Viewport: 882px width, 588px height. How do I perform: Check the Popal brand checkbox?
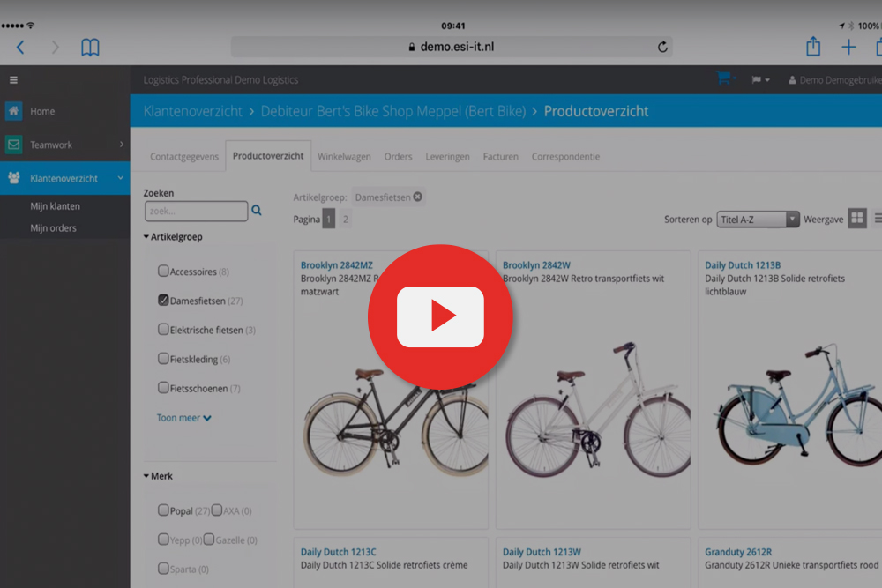pyautogui.click(x=163, y=510)
